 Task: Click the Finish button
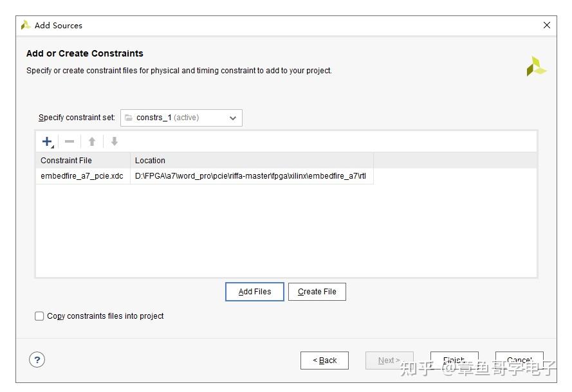[454, 361]
